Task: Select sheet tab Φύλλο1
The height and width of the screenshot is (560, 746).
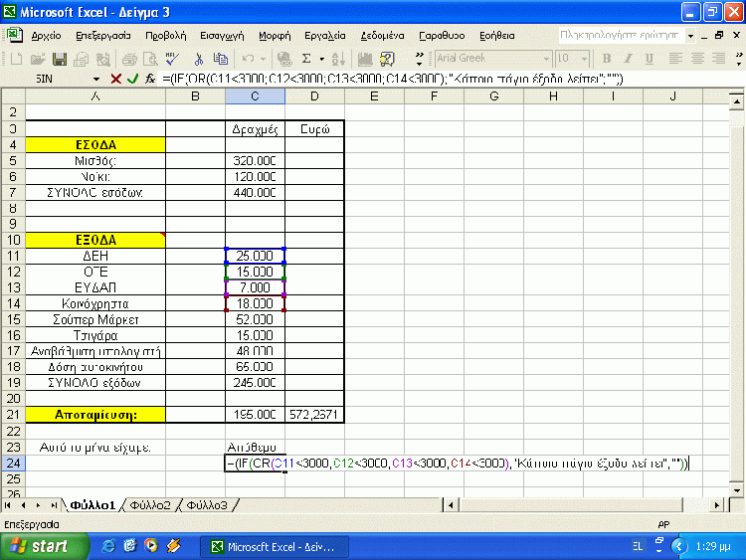Action: coord(93,505)
